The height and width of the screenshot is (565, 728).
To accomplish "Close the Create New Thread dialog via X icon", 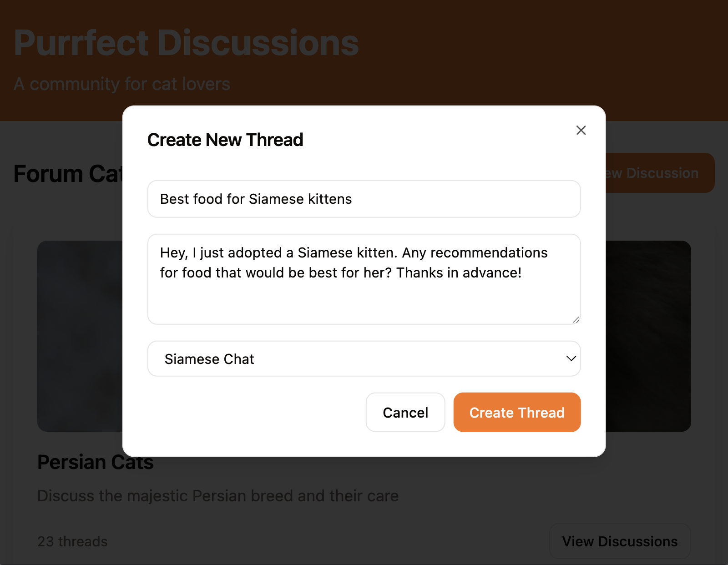I will (581, 130).
